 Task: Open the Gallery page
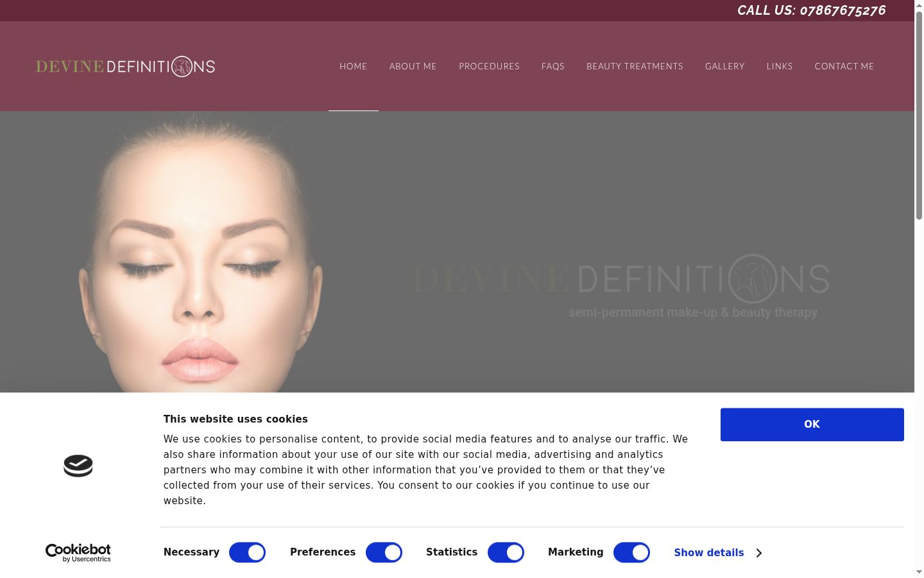coord(725,66)
